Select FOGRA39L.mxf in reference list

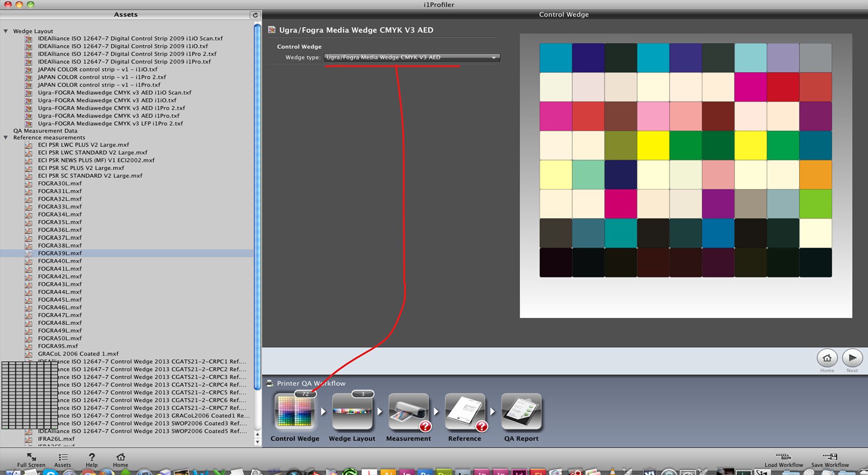[60, 253]
